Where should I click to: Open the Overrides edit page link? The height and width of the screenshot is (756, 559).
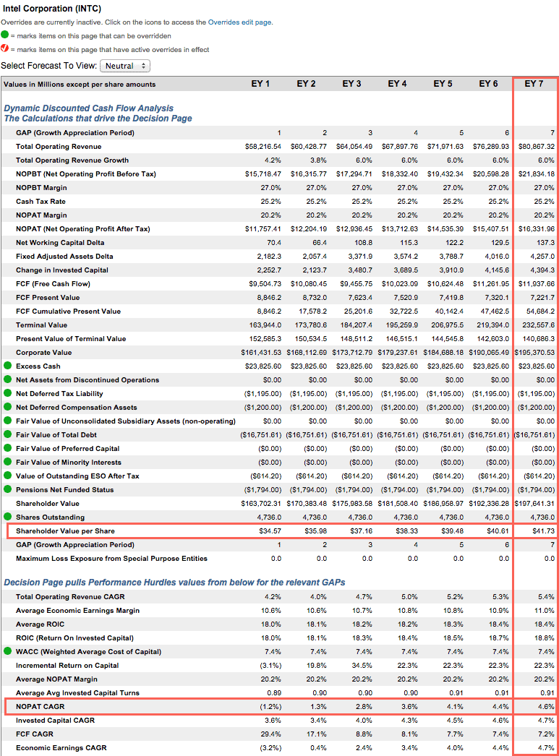[x=239, y=22]
